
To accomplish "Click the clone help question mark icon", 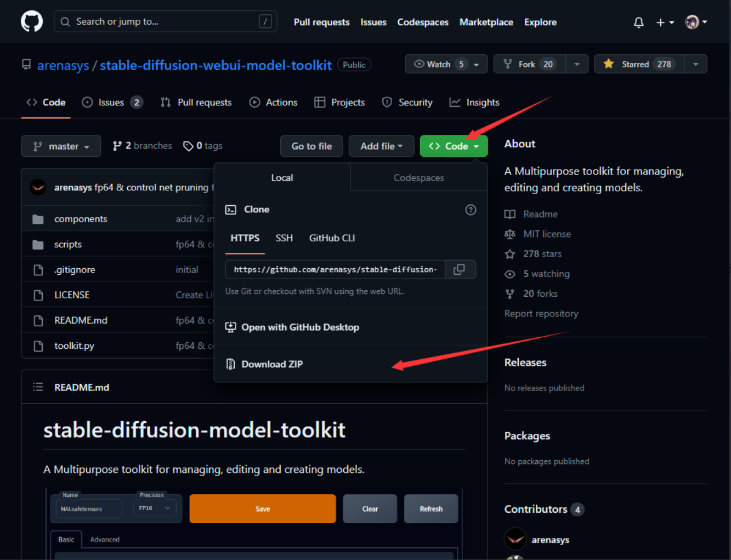I will click(x=471, y=210).
